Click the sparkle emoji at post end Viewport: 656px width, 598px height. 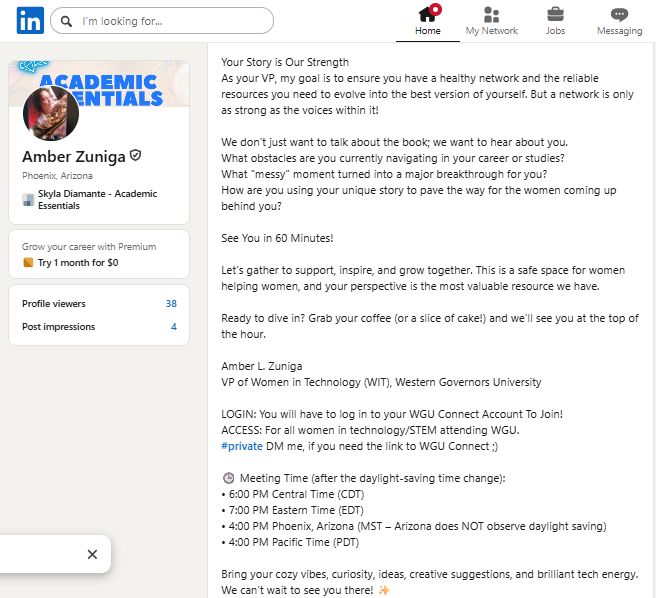click(x=384, y=590)
